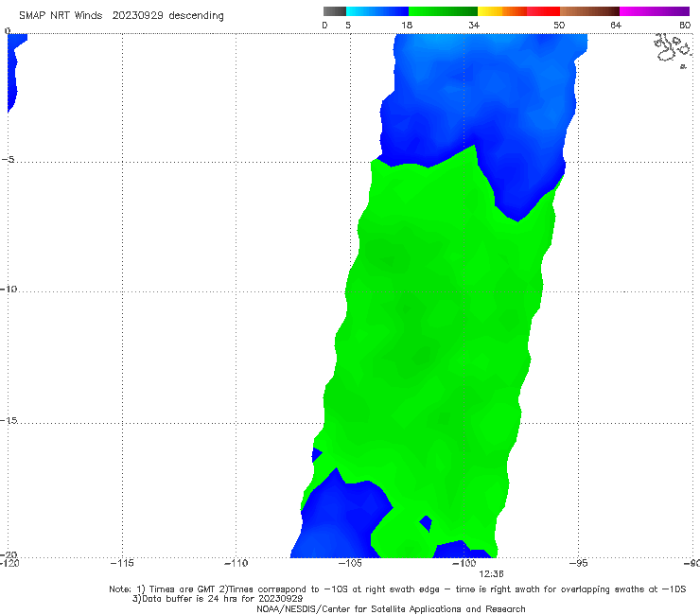Click the color bar label '64'
Image resolution: width=700 pixels, height=615 pixels.
[616, 26]
